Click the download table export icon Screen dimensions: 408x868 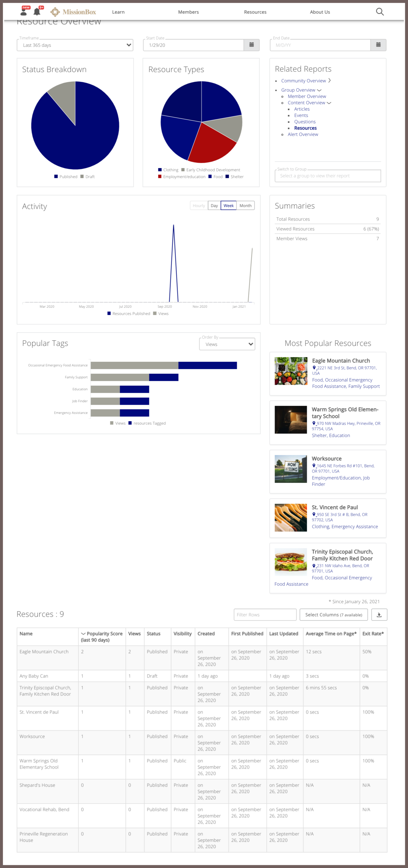379,615
